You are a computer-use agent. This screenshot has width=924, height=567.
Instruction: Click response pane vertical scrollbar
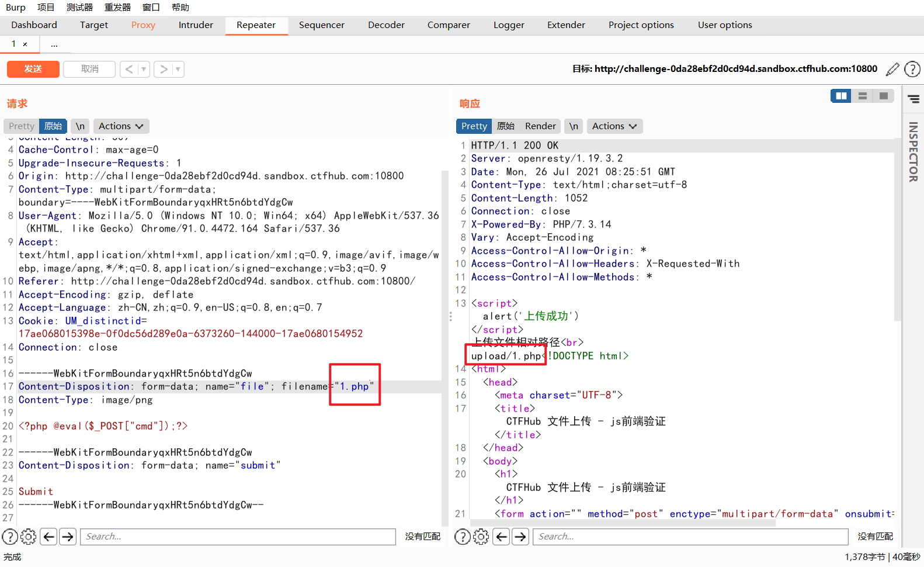pos(898,231)
